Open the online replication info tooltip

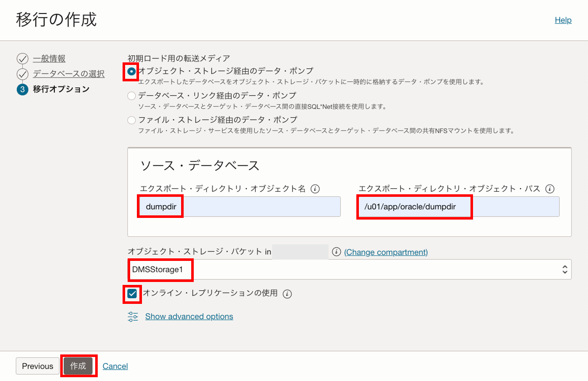[x=288, y=294]
